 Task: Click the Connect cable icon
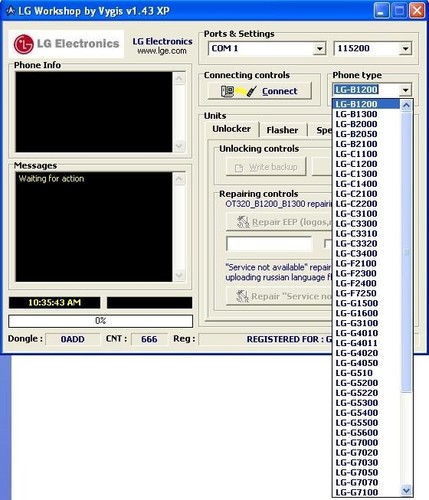239,91
